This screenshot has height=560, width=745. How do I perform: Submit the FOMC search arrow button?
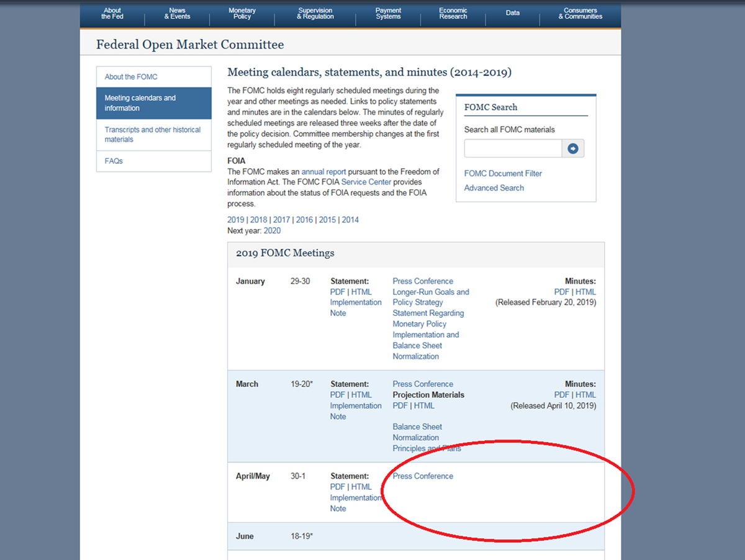click(x=573, y=148)
